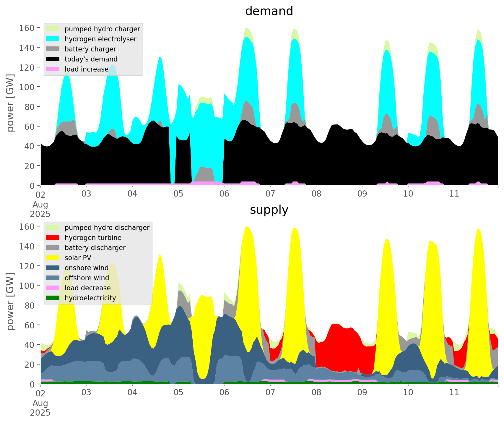Click the "demand" chart title
The image size is (504, 423).
click(269, 11)
